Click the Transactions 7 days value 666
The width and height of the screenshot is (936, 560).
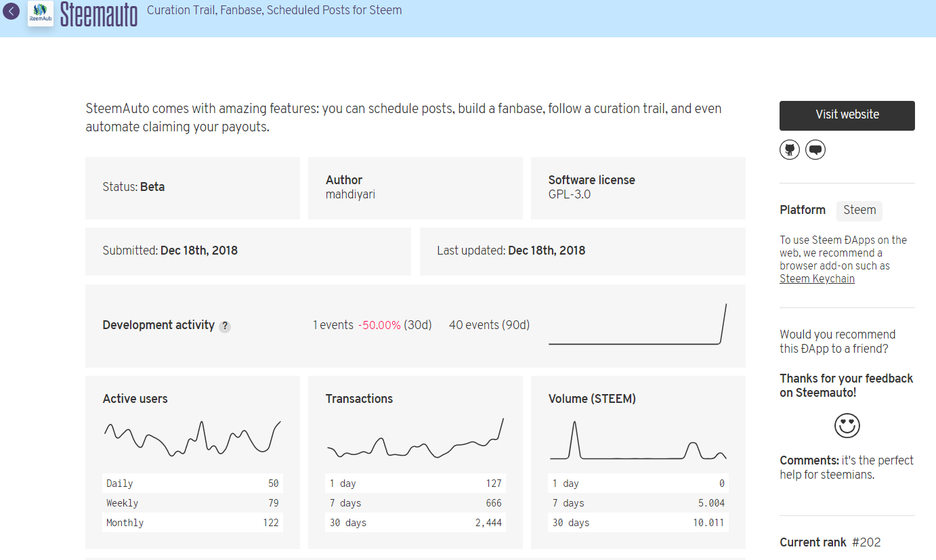[x=494, y=503]
